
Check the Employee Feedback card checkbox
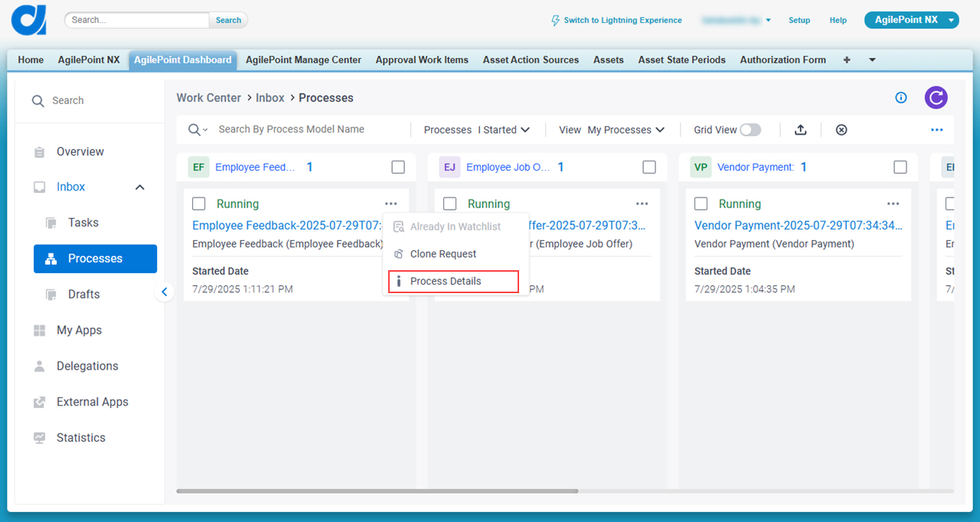pos(199,204)
